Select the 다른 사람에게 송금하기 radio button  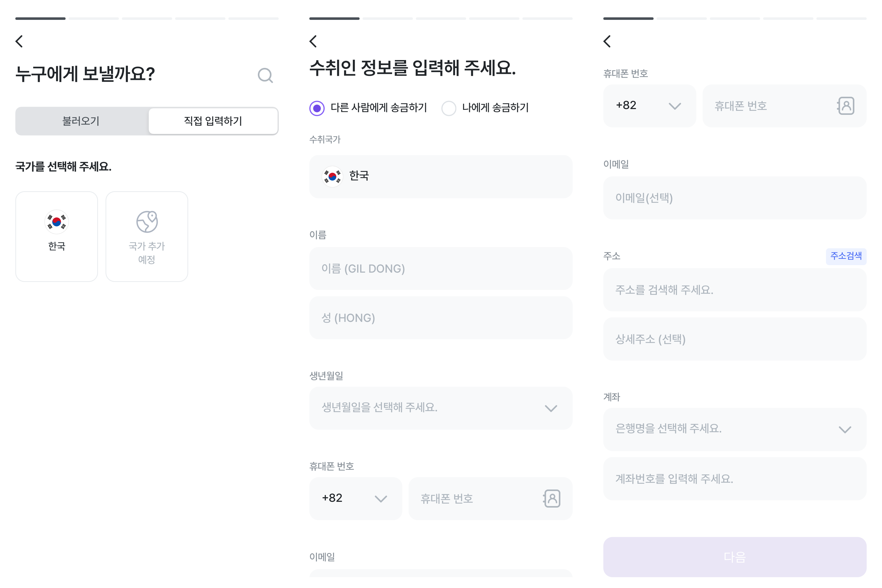[x=317, y=108]
